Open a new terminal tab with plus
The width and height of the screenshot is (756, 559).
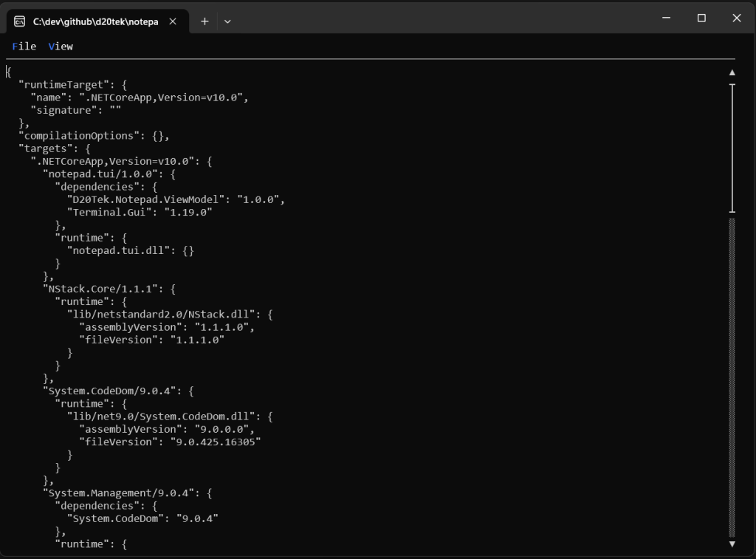click(205, 21)
